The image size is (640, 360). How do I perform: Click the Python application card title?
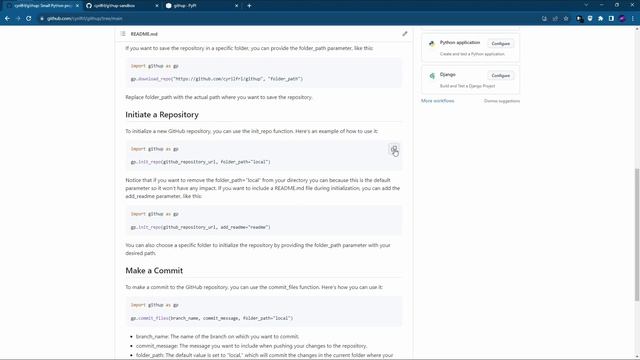[460, 42]
